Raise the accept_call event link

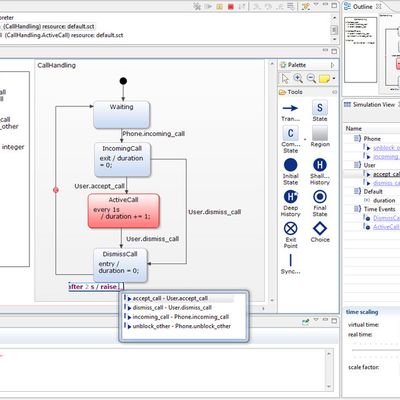(x=386, y=174)
